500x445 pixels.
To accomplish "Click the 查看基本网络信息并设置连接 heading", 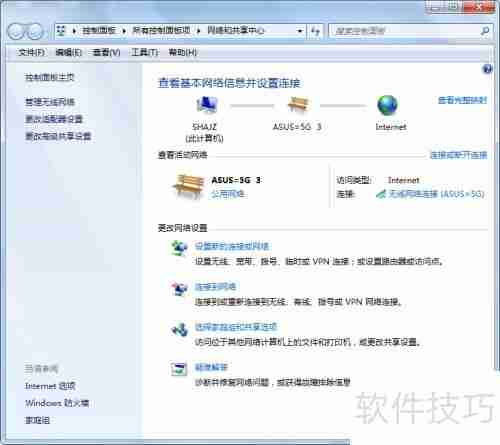I will coord(229,83).
